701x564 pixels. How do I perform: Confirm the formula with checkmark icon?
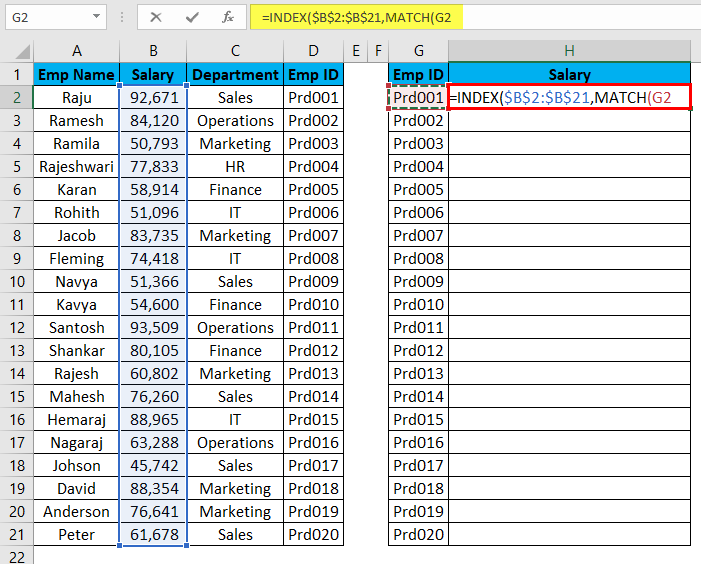192,17
